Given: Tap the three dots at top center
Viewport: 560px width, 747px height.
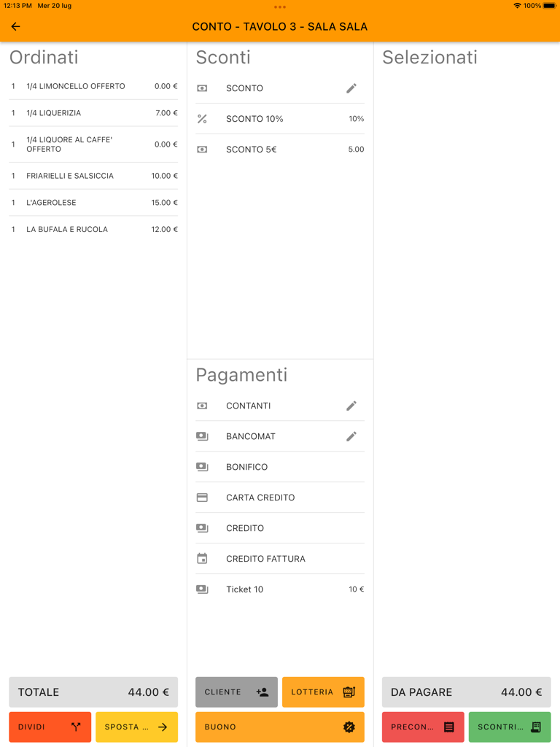Looking at the screenshot, I should click(280, 7).
